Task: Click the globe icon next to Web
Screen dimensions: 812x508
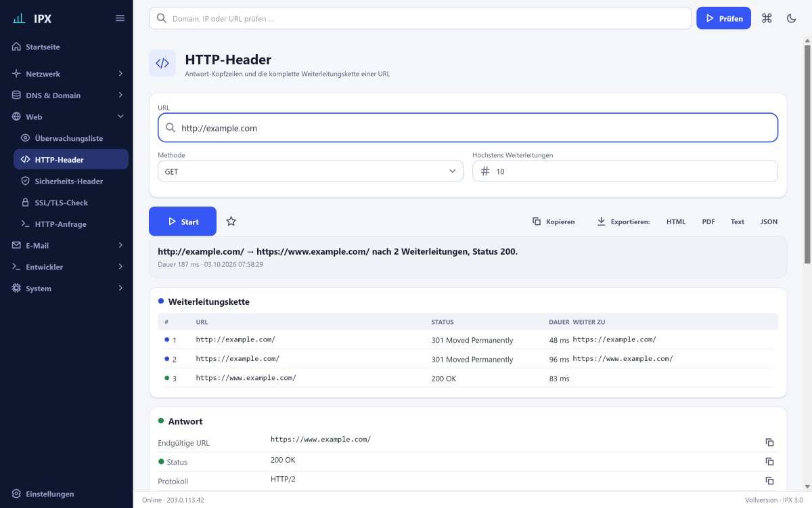Action: point(16,117)
